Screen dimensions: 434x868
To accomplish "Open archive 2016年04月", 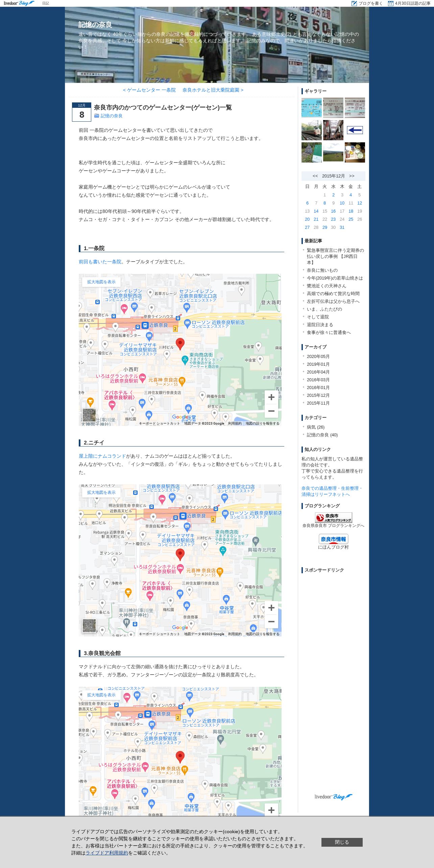I will pyautogui.click(x=318, y=372).
